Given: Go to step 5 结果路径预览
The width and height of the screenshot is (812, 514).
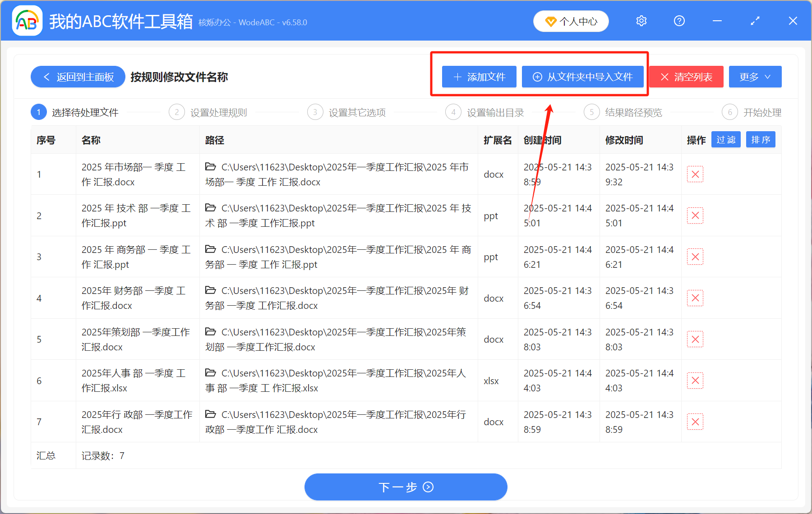Looking at the screenshot, I should [623, 112].
